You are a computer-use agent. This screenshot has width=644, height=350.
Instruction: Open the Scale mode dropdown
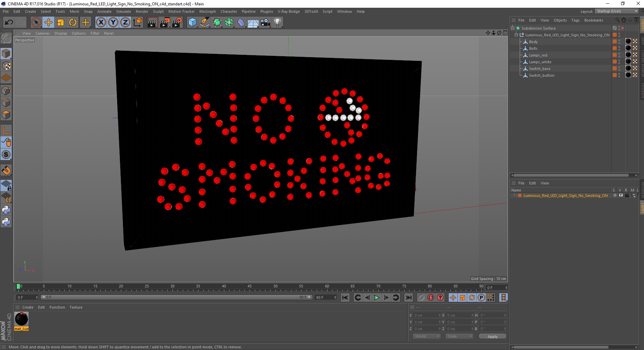pos(459,336)
